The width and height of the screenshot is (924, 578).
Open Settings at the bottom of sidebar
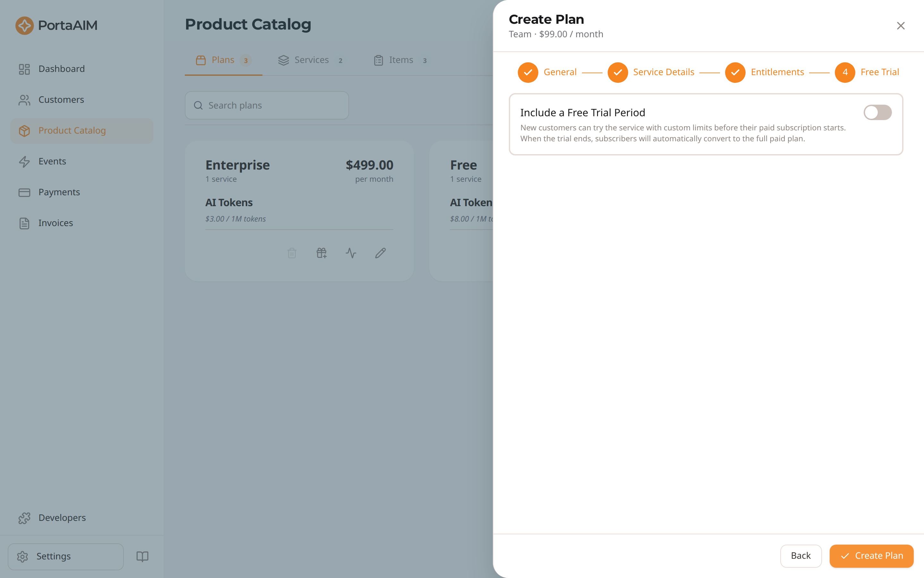66,556
